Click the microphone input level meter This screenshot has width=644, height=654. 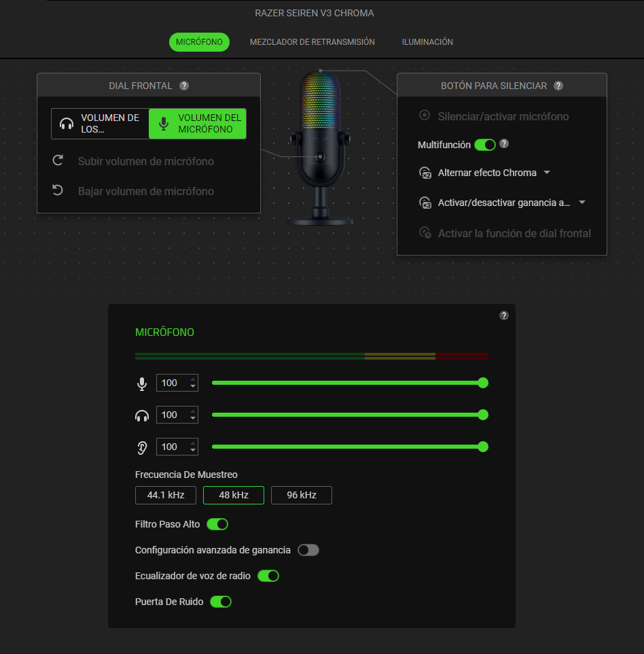(312, 356)
